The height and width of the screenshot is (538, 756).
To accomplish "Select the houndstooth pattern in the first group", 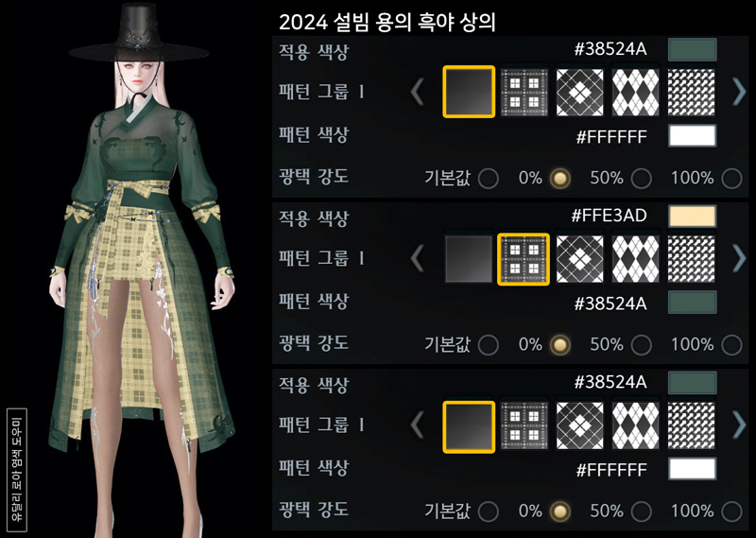I will pos(691,92).
